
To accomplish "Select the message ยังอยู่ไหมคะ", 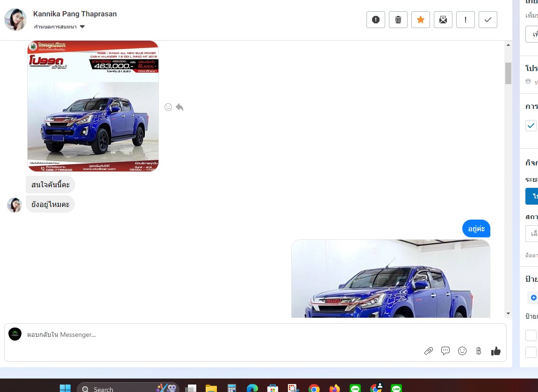I will 50,204.
